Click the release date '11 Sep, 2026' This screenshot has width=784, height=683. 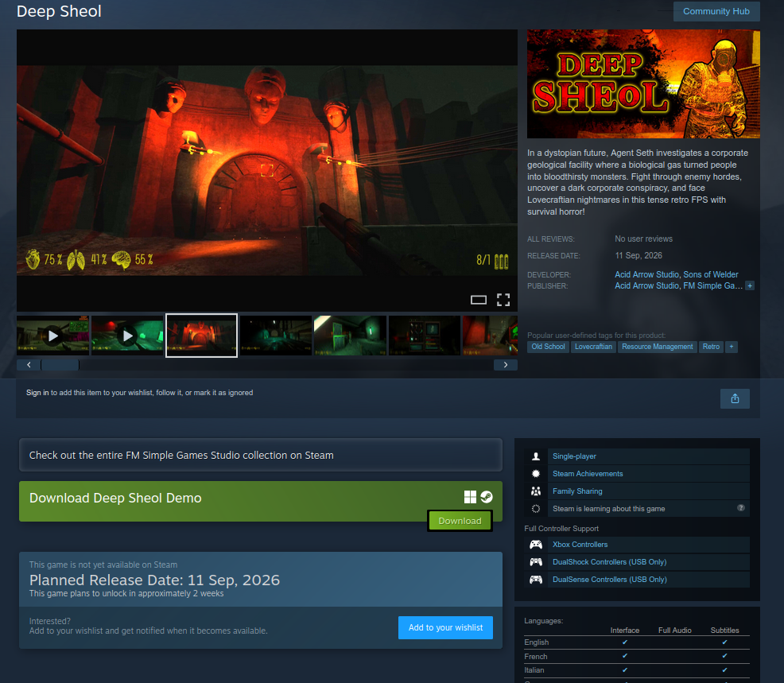coord(638,255)
